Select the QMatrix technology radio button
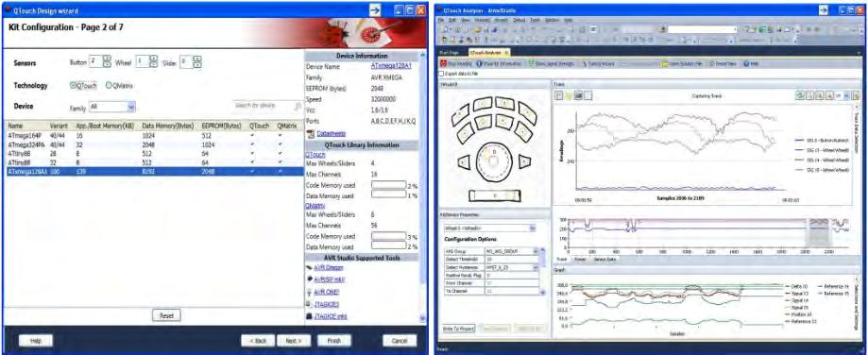This screenshot has width=868, height=355. tap(109, 85)
